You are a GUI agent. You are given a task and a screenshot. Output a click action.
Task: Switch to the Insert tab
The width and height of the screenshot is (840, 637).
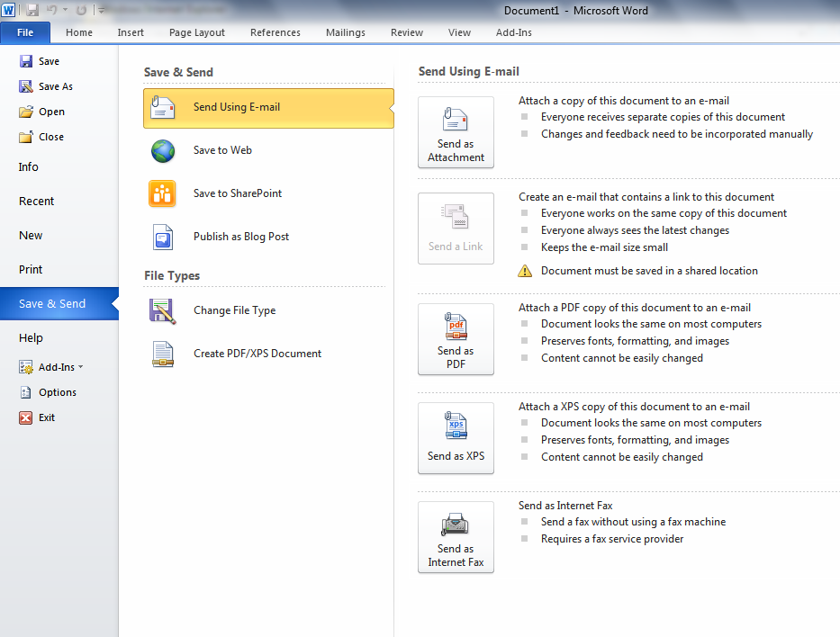point(131,32)
